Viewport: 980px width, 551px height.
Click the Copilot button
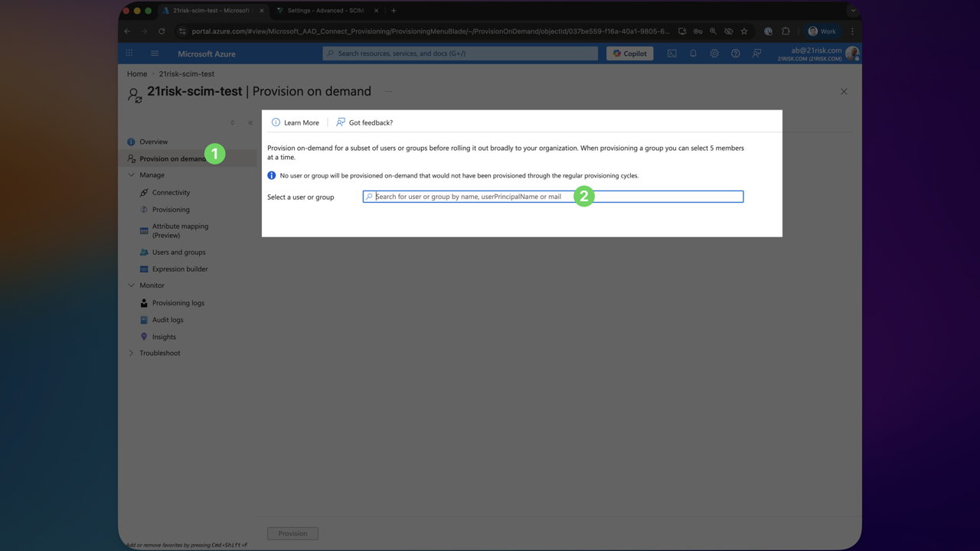pyautogui.click(x=630, y=54)
